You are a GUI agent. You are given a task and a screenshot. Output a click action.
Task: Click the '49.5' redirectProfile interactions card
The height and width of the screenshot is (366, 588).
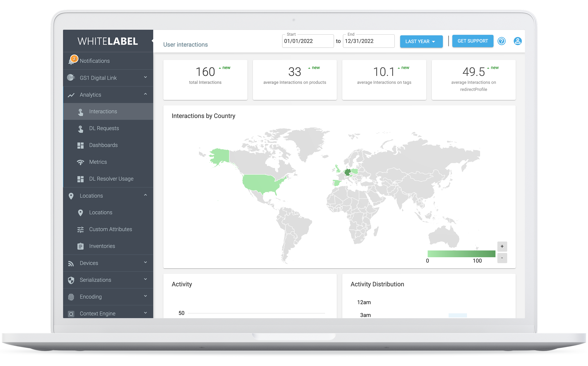(473, 80)
